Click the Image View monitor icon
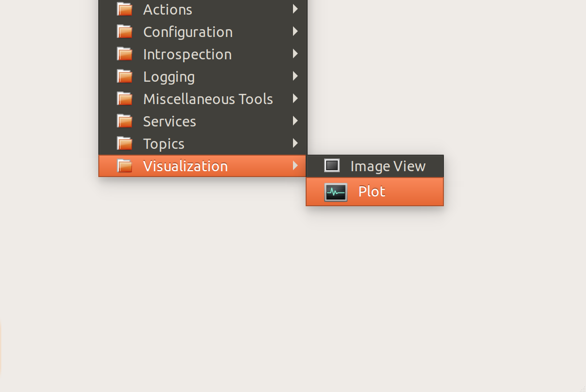586x392 pixels. coord(332,165)
